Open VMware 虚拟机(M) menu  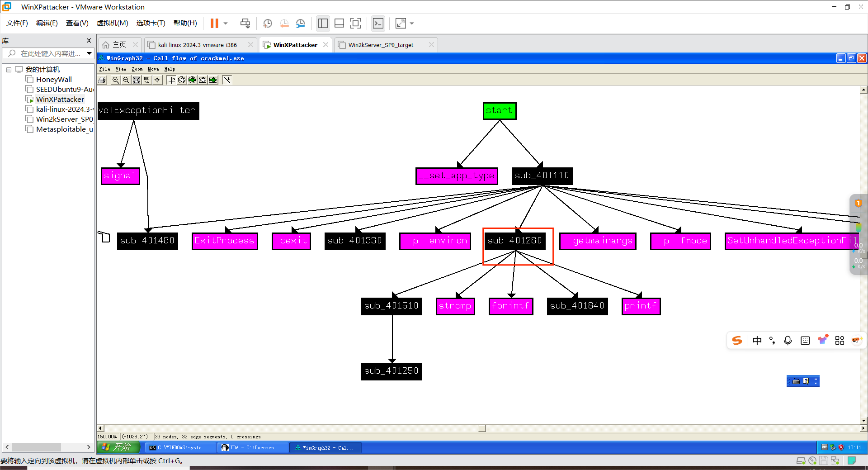[112, 23]
